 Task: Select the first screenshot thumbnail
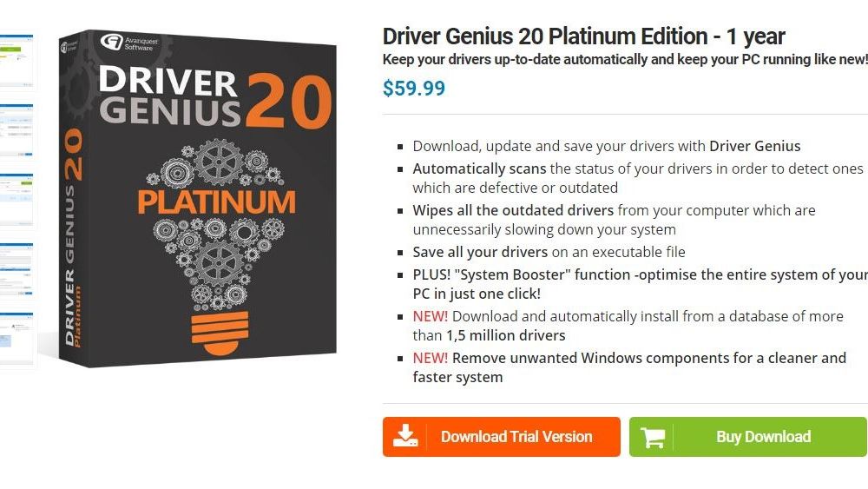coord(16,61)
